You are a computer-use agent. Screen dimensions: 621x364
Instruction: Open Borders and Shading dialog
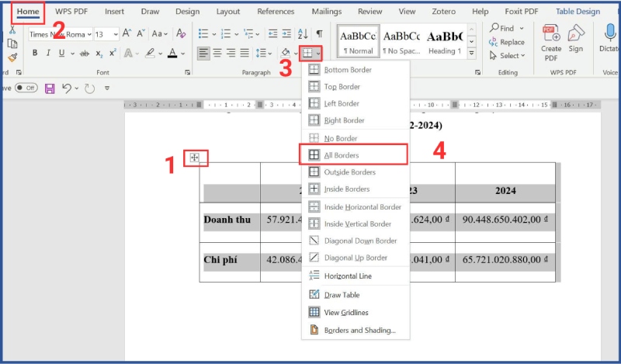359,330
